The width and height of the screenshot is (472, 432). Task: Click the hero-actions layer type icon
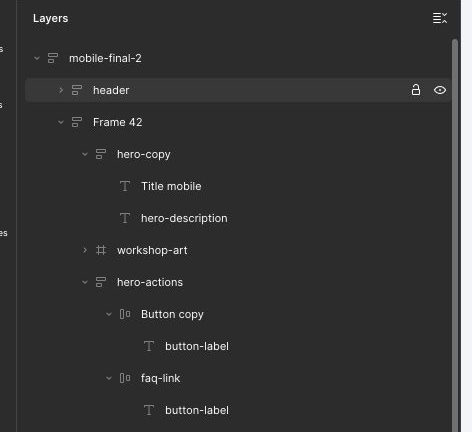tap(101, 282)
